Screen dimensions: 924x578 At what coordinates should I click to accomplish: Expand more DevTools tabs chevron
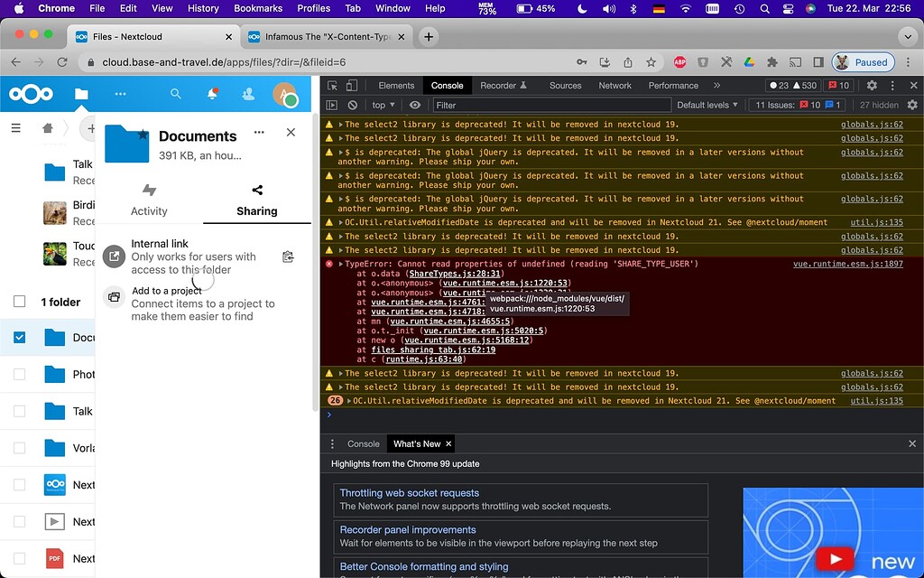716,86
